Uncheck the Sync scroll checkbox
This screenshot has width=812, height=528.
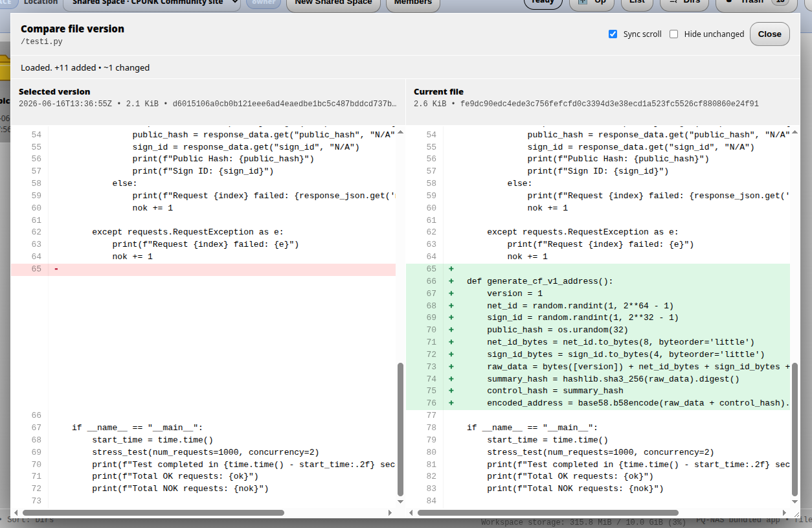613,34
